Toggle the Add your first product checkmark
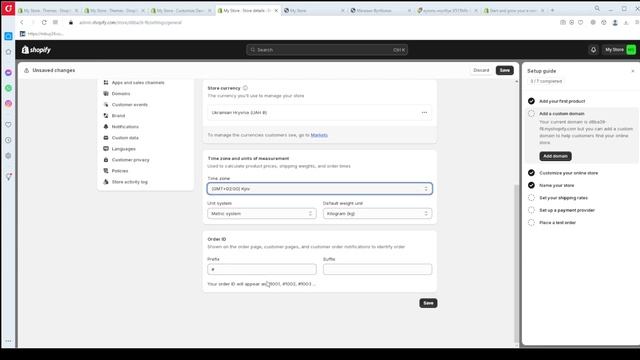This screenshot has height=360, width=640. click(x=531, y=101)
